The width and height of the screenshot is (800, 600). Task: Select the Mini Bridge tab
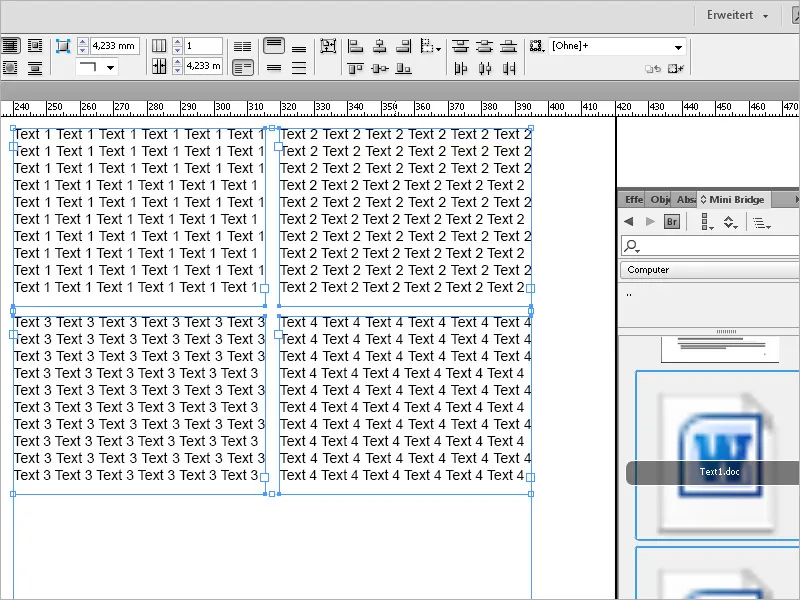[x=733, y=199]
